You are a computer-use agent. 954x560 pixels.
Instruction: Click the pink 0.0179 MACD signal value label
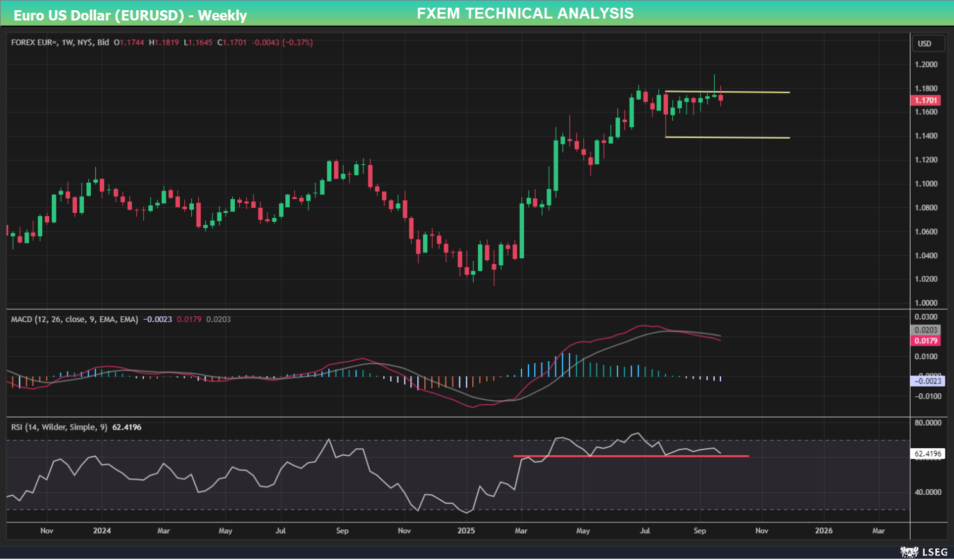click(x=925, y=341)
